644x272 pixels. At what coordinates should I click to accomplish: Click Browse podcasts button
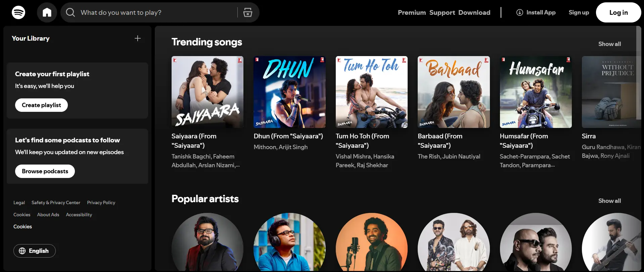[45, 171]
